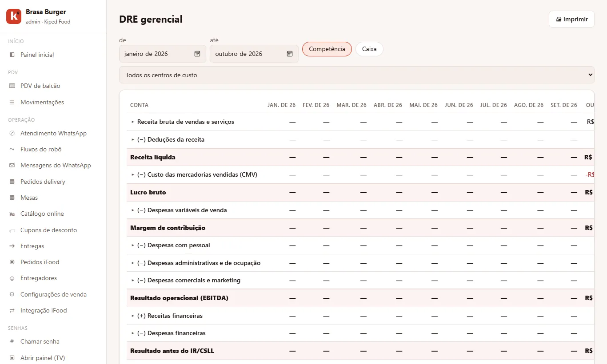Click the PDV de balcão icon

pos(12,86)
